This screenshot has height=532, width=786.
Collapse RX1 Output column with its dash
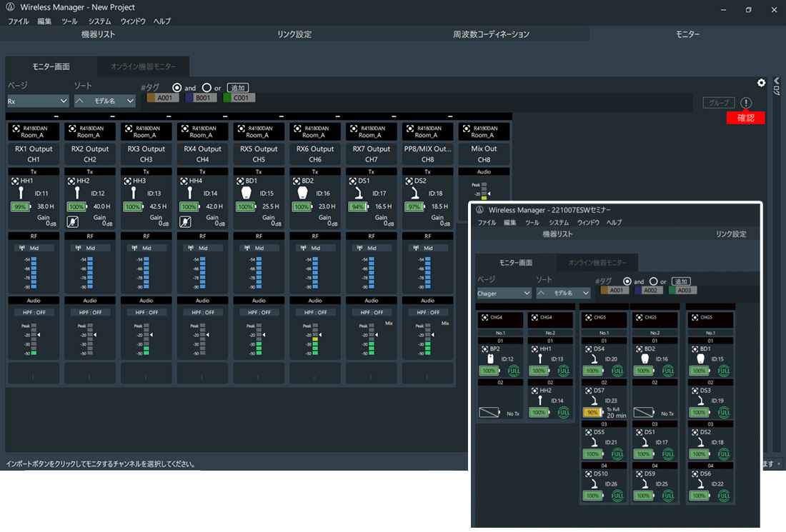(x=56, y=116)
